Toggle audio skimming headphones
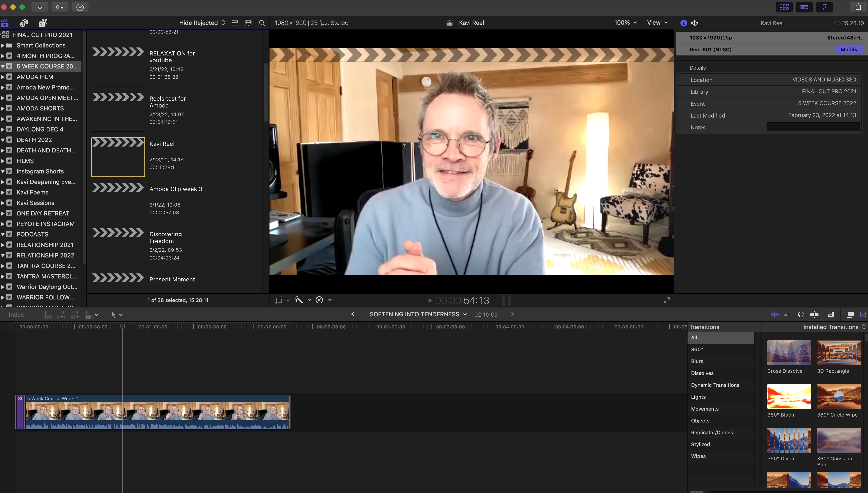Viewport: 868px width, 493px height. click(801, 315)
